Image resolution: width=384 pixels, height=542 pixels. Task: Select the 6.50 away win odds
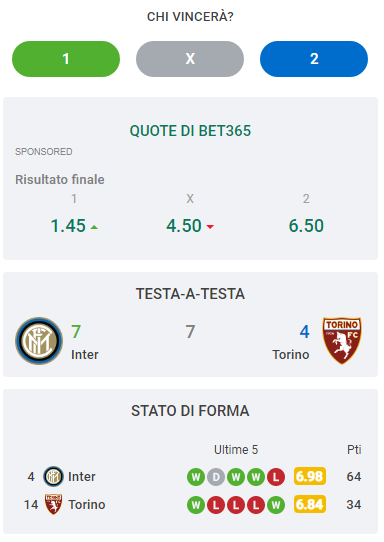coord(306,226)
